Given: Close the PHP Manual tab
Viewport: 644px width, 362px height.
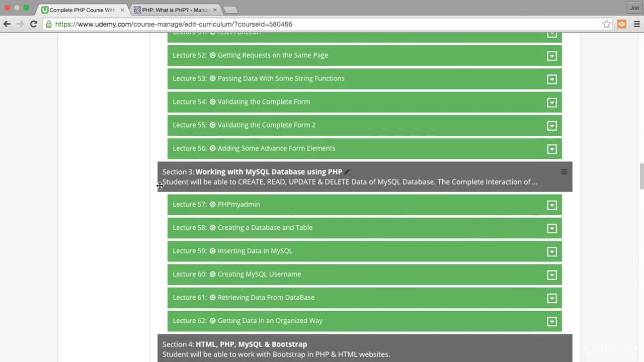Looking at the screenshot, I should pyautogui.click(x=214, y=10).
